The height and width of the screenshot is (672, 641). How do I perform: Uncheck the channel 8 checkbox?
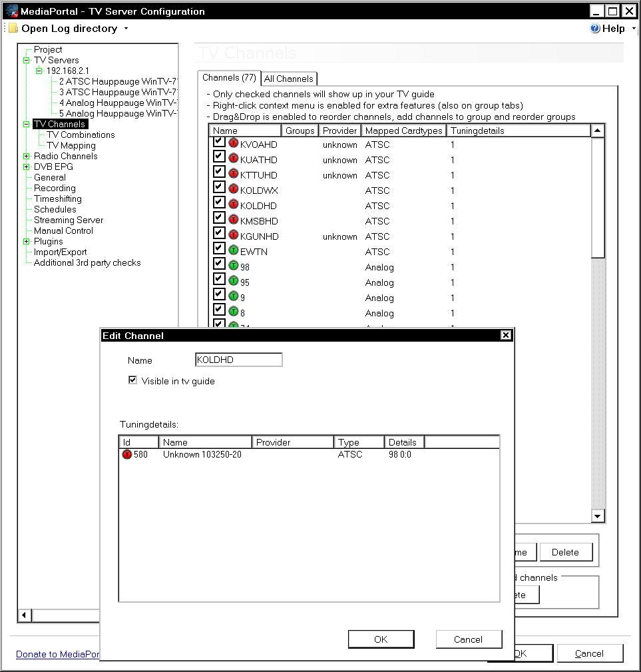point(219,310)
